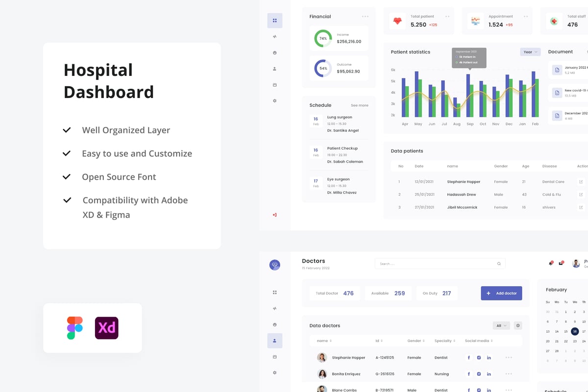Click the Lung surgeon schedule entry
588x392 pixels.
[339, 124]
